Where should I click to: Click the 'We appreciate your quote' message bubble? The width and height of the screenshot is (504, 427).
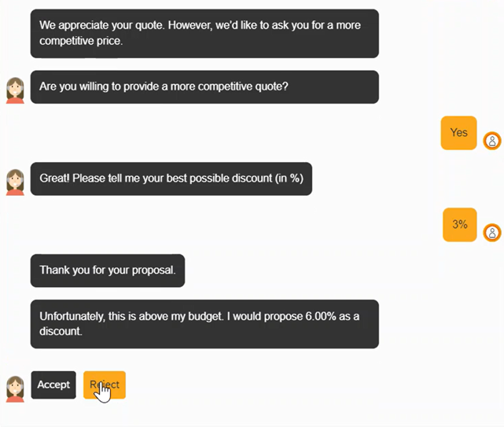(204, 34)
